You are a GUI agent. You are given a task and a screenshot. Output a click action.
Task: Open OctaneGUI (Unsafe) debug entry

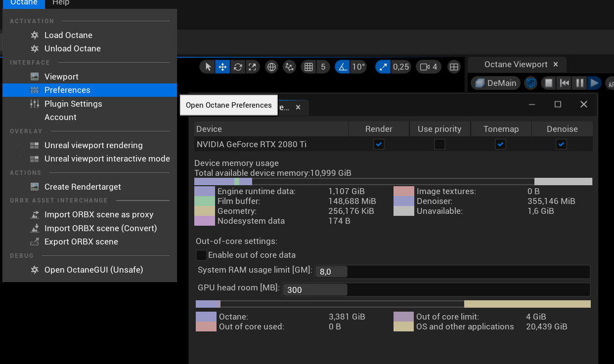(94, 270)
